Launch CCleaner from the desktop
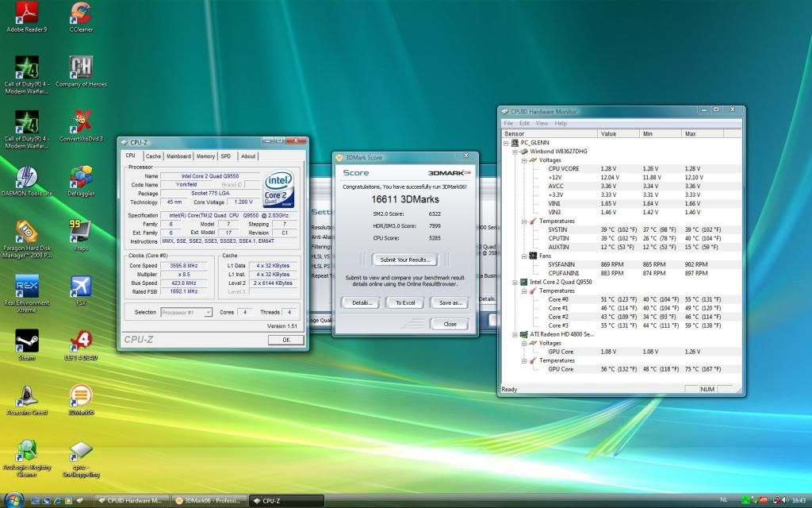 point(81,17)
